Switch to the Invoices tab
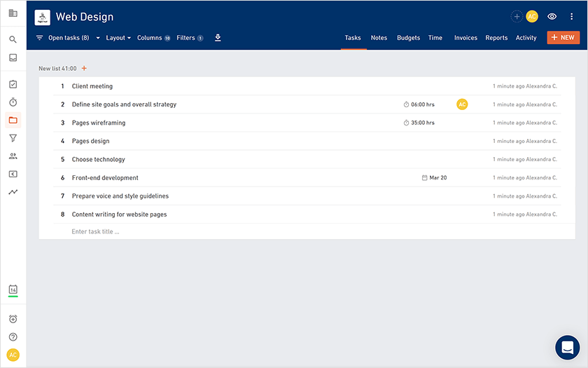The height and width of the screenshot is (368, 588). (465, 38)
